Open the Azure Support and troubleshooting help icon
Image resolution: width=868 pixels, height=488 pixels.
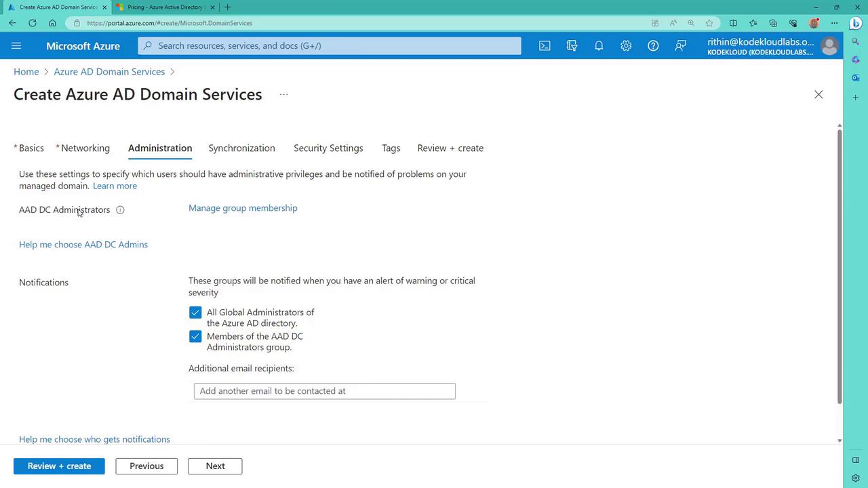pyautogui.click(x=653, y=45)
